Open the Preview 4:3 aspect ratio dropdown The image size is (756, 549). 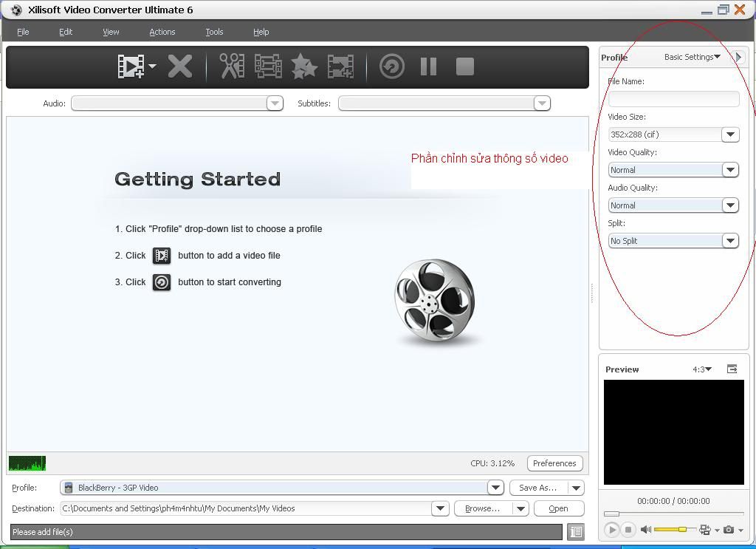(x=702, y=369)
